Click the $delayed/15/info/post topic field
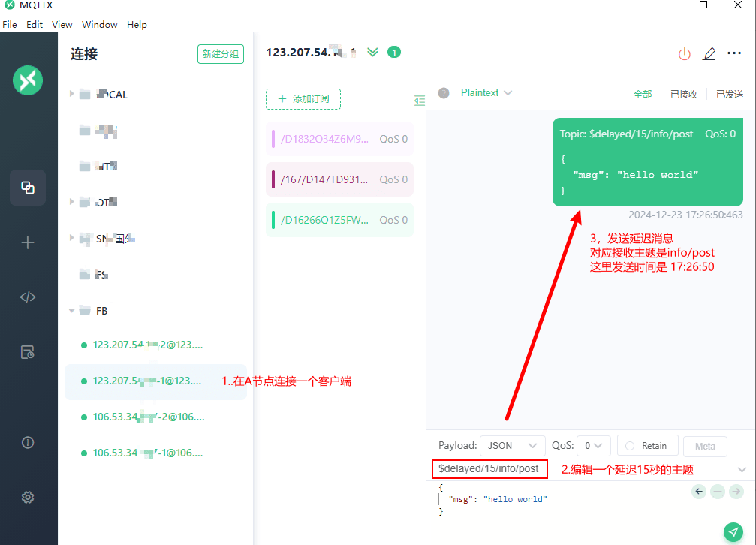The width and height of the screenshot is (756, 545). (489, 468)
